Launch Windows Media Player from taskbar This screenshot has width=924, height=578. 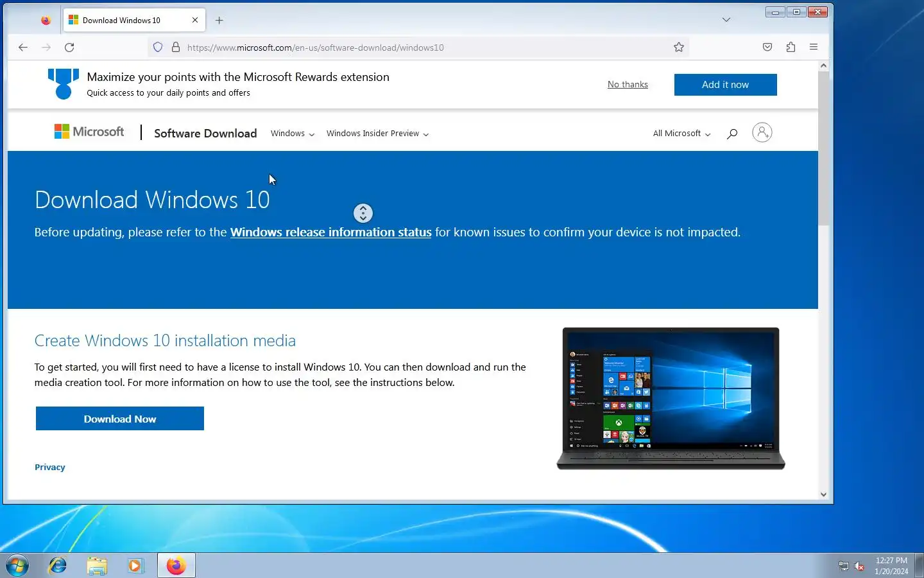coord(135,566)
